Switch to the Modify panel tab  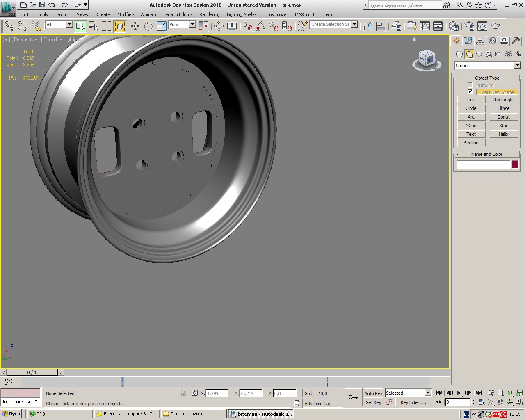click(x=468, y=41)
